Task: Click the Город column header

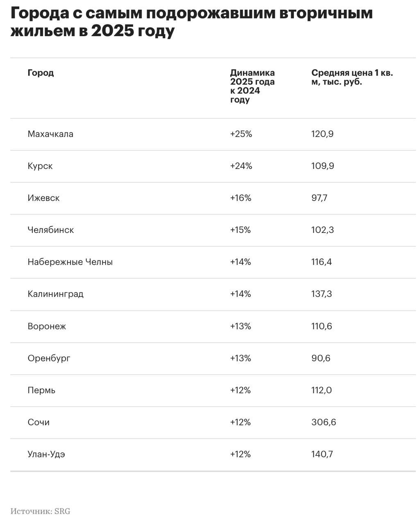Action: tap(41, 73)
